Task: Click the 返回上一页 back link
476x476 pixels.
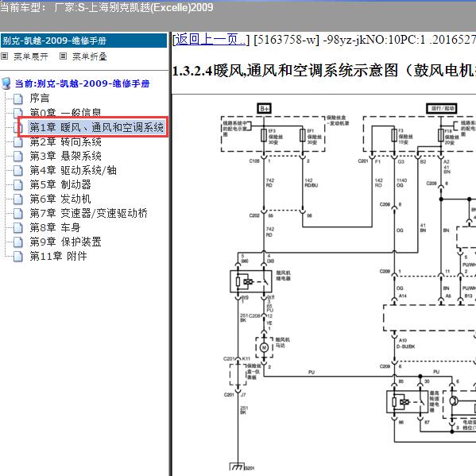Action: [210, 40]
